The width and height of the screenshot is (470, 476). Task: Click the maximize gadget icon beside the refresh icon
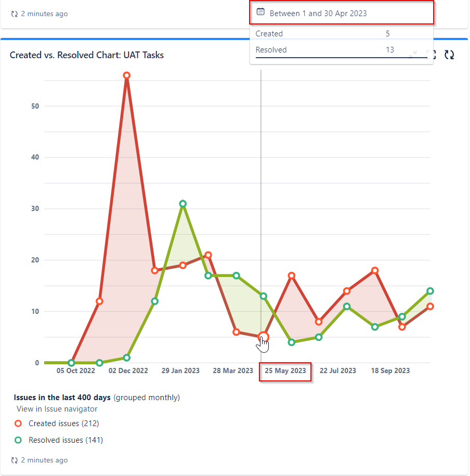432,55
